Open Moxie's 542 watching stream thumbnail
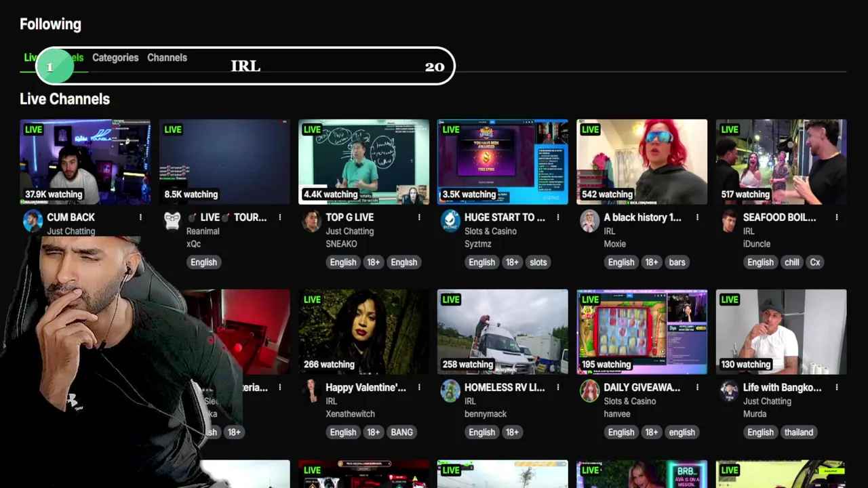Image resolution: width=868 pixels, height=488 pixels. [x=642, y=161]
